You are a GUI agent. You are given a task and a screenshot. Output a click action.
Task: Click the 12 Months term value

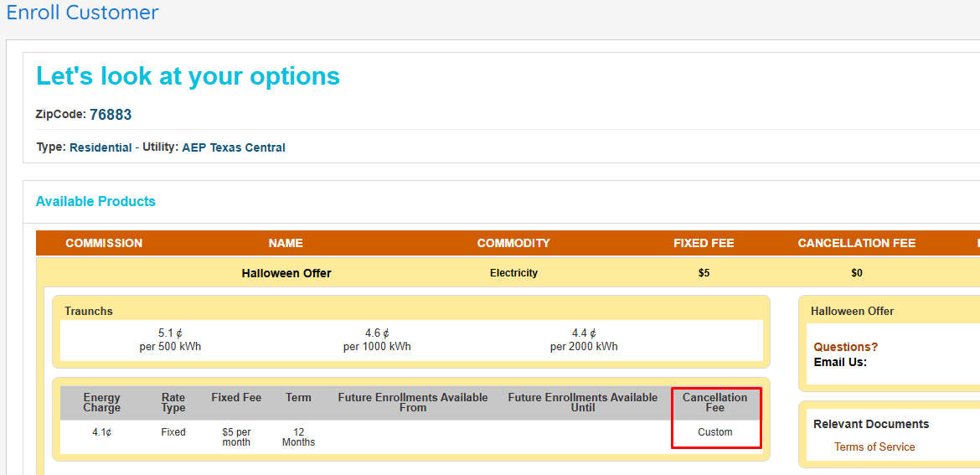point(298,436)
